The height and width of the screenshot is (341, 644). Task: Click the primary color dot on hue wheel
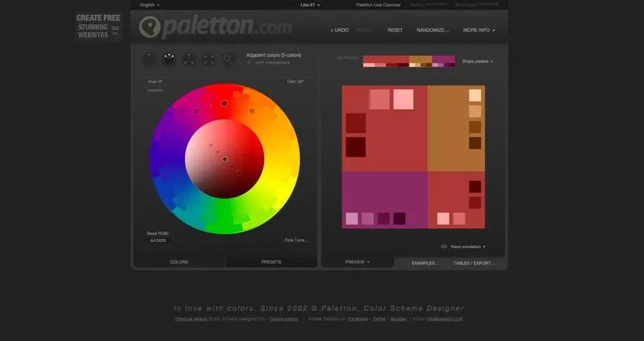224,103
